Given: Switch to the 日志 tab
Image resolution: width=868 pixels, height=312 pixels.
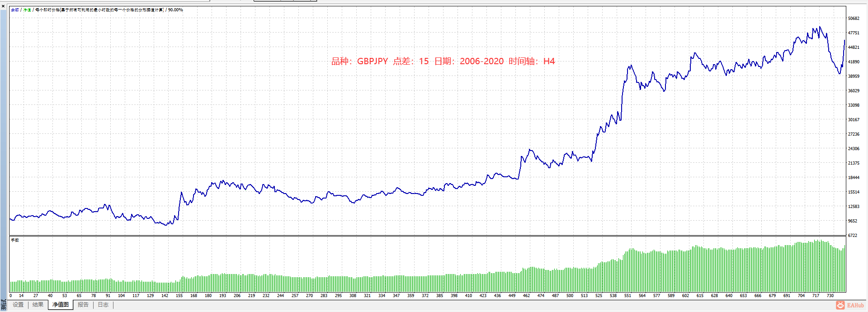Looking at the screenshot, I should pyautogui.click(x=103, y=305).
